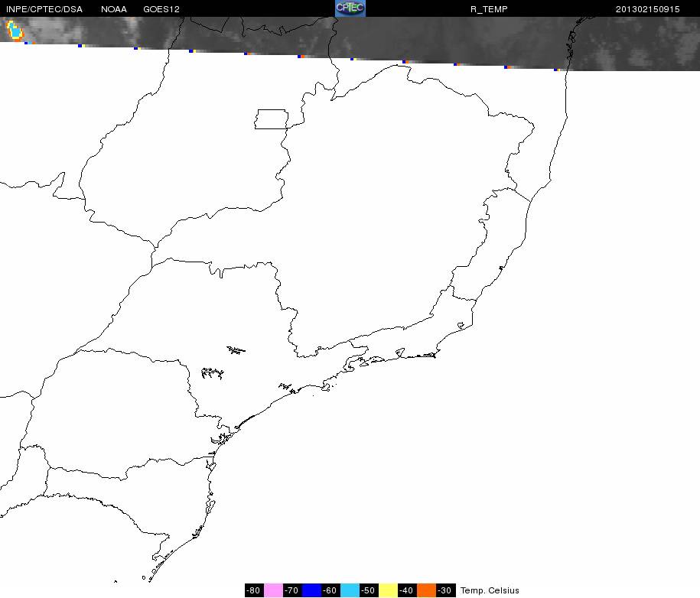Click the cyan cold cloud blob

[15, 31]
